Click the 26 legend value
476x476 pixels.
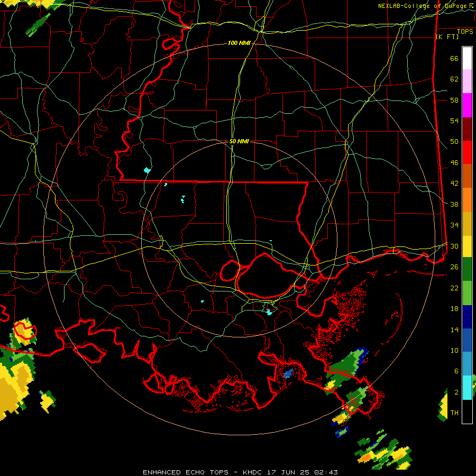(x=454, y=267)
